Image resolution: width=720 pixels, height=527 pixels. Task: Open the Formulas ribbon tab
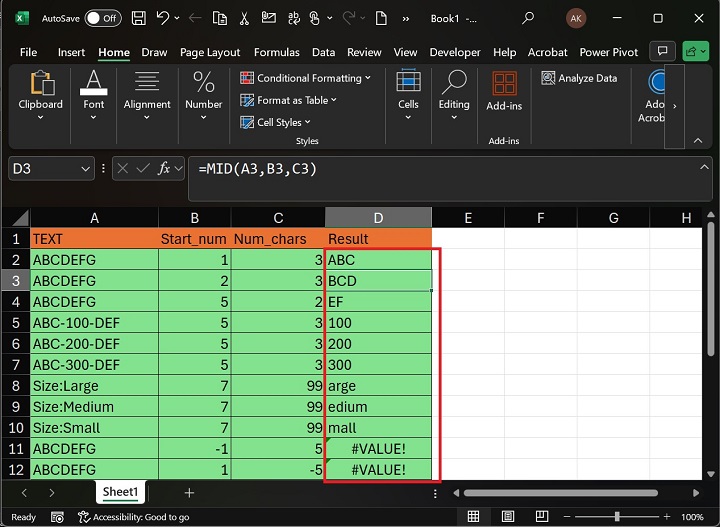click(276, 52)
